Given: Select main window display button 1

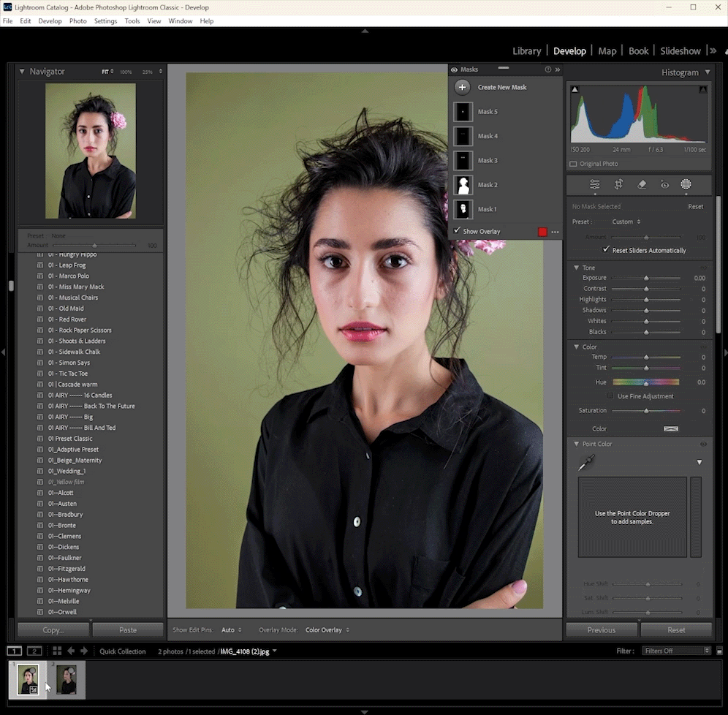Looking at the screenshot, I should [x=15, y=651].
